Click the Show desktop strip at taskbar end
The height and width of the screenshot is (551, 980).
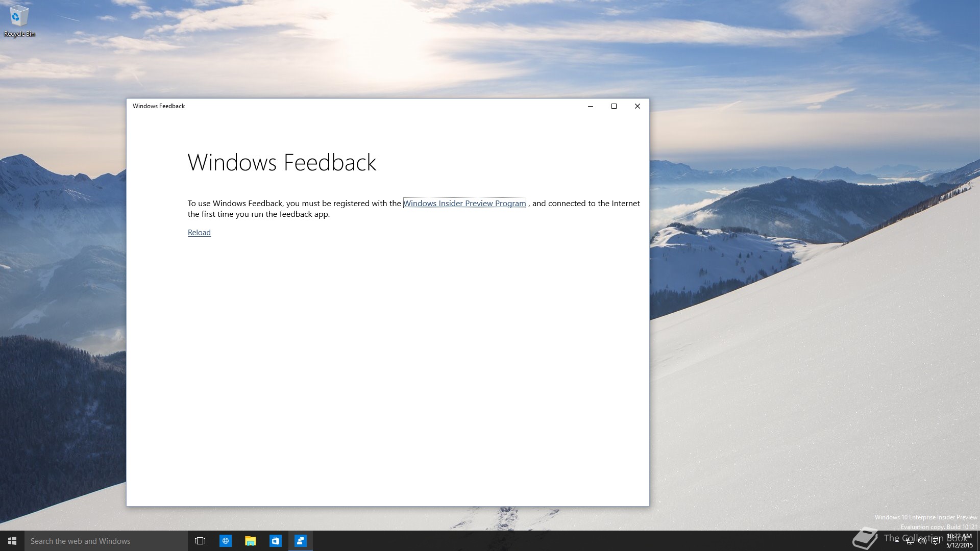point(978,541)
